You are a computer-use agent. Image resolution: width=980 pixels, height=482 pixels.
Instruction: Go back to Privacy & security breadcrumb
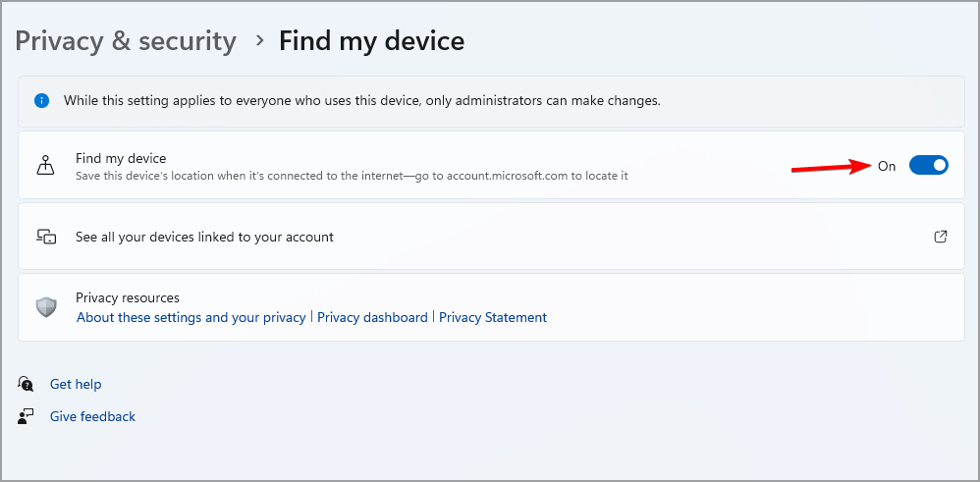click(x=126, y=41)
